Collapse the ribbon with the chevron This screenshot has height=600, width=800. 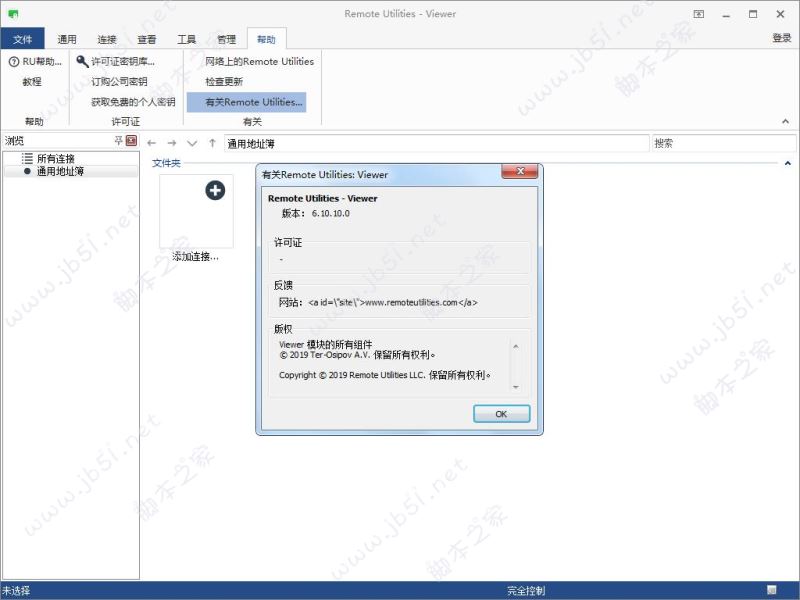(x=785, y=121)
